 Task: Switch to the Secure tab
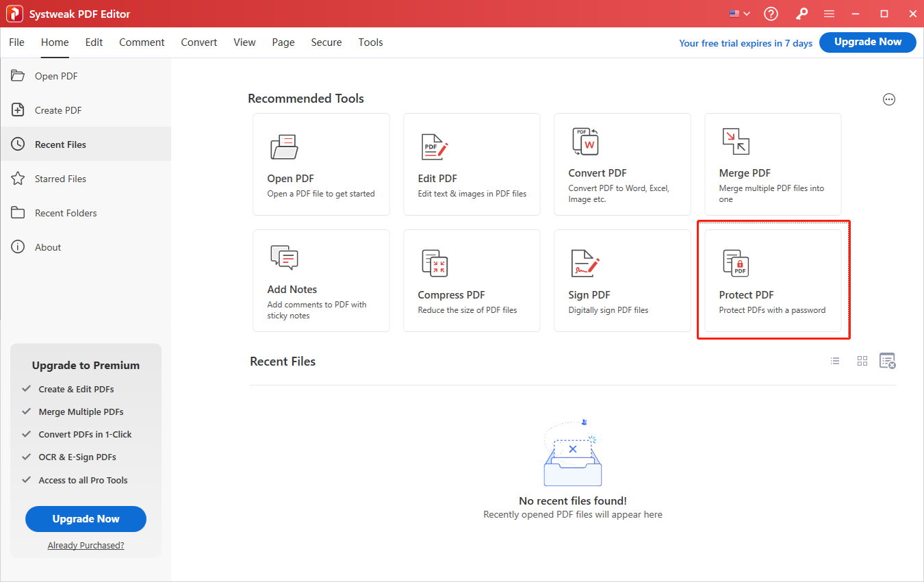point(326,42)
